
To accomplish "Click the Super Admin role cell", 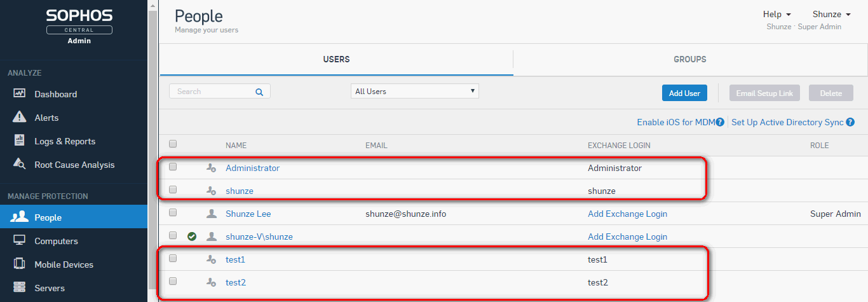I will coord(836,214).
